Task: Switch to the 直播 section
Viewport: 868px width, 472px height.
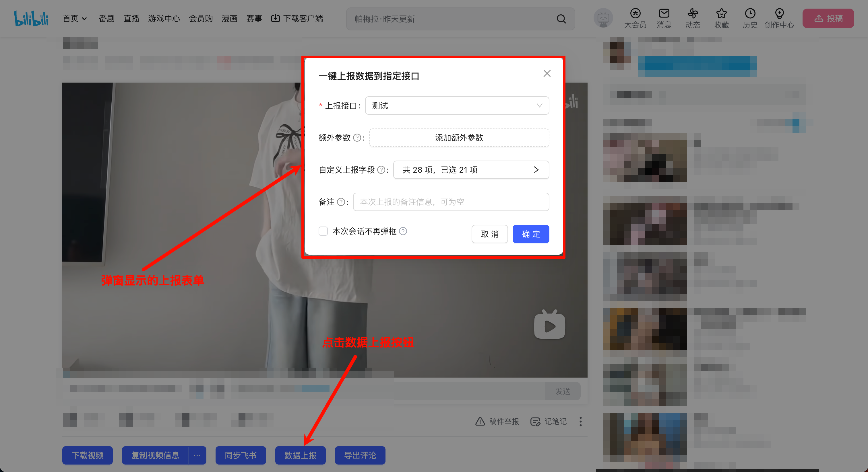Action: pyautogui.click(x=131, y=19)
